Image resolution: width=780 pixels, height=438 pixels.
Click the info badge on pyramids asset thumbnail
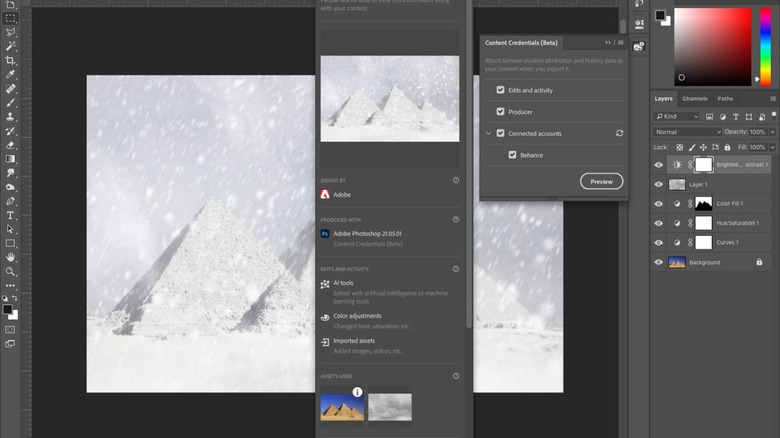(x=357, y=392)
